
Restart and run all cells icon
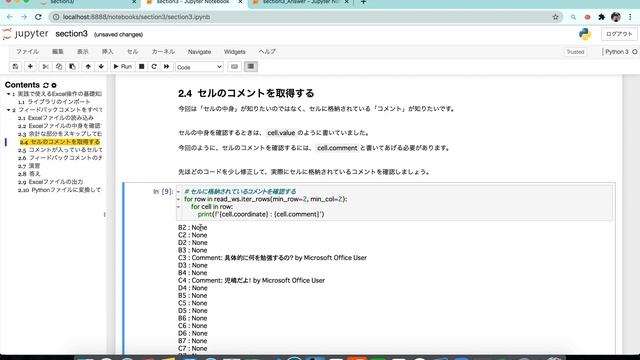167,67
